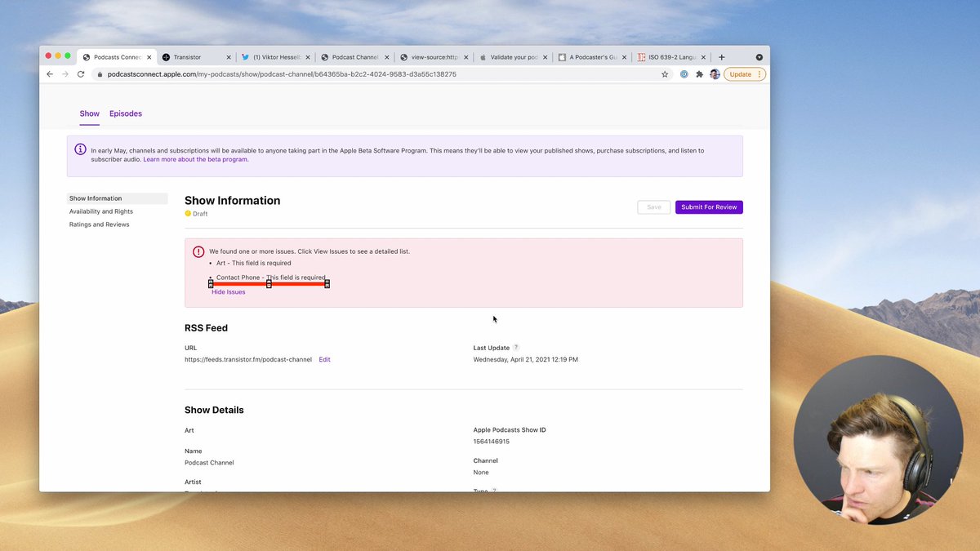
Task: Open a new tab with the plus icon
Action: (721, 57)
